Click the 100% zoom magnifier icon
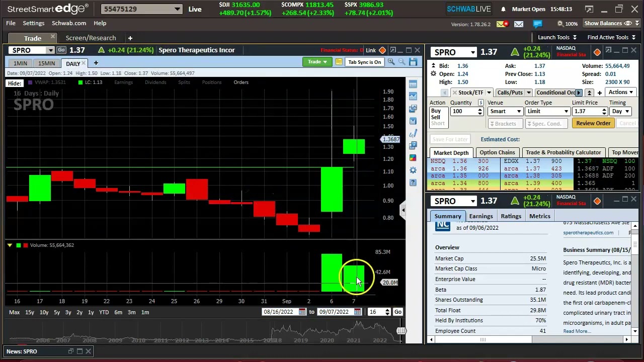644x362 pixels. [560, 24]
